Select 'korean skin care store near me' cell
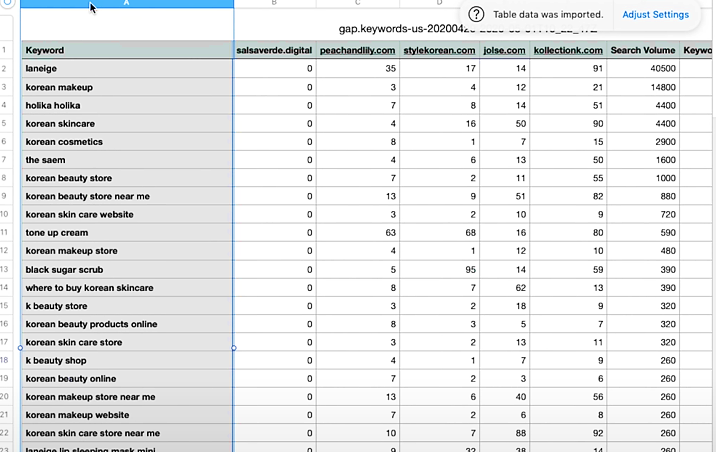 [127, 433]
